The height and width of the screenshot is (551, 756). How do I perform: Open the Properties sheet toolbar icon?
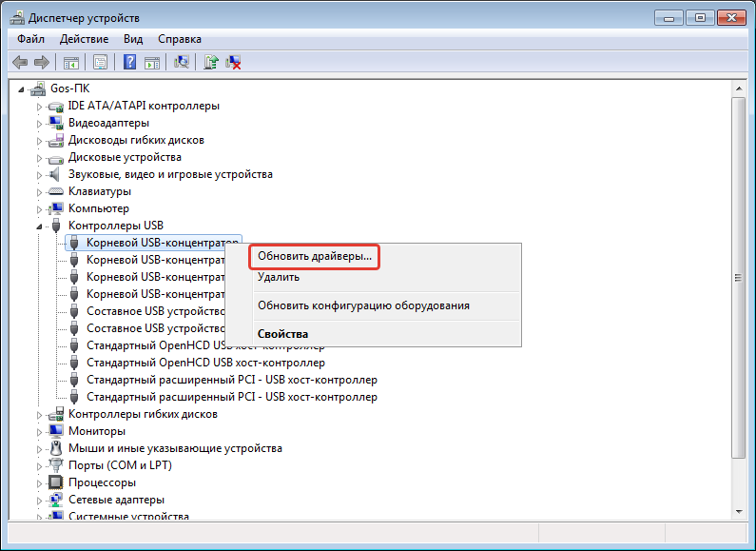pos(100,62)
